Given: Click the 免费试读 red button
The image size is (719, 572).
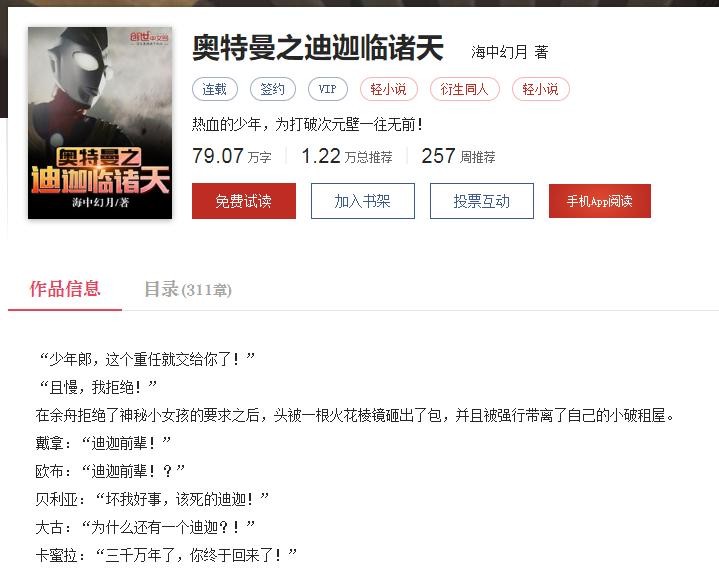Looking at the screenshot, I should [x=243, y=201].
